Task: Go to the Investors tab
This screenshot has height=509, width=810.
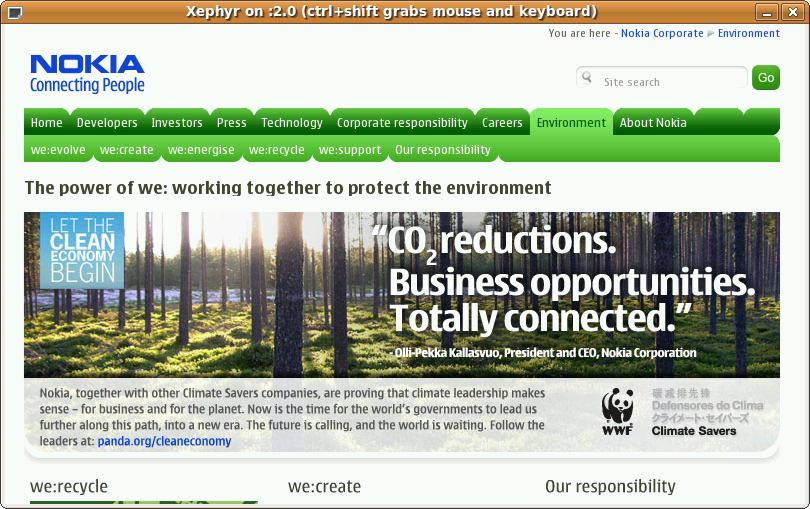Action: click(x=177, y=123)
